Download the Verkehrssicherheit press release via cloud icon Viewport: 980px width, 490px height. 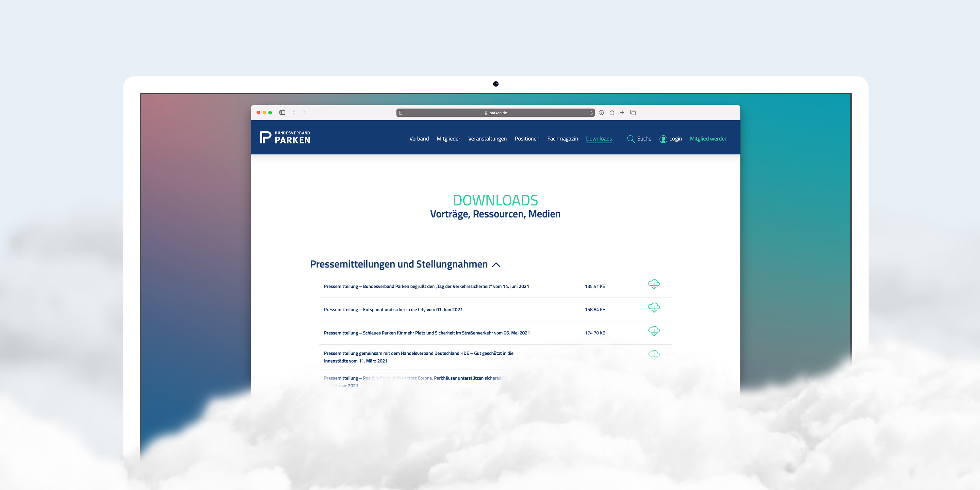click(654, 285)
